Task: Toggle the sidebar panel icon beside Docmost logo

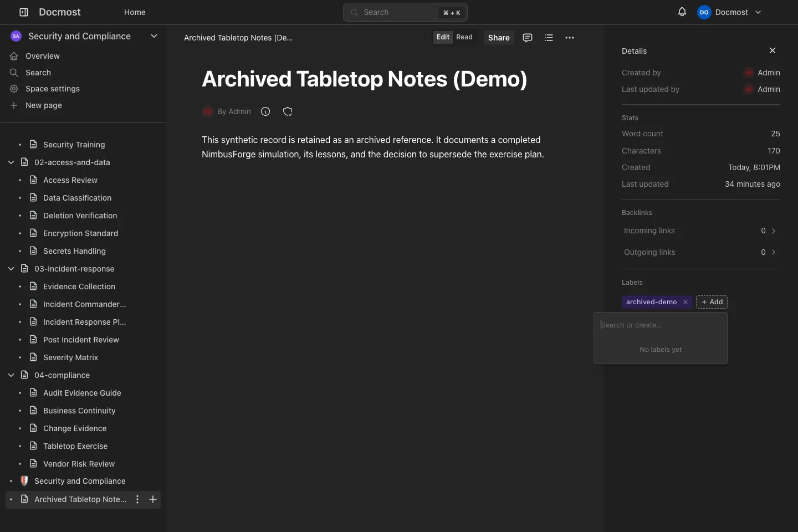Action: pyautogui.click(x=24, y=12)
